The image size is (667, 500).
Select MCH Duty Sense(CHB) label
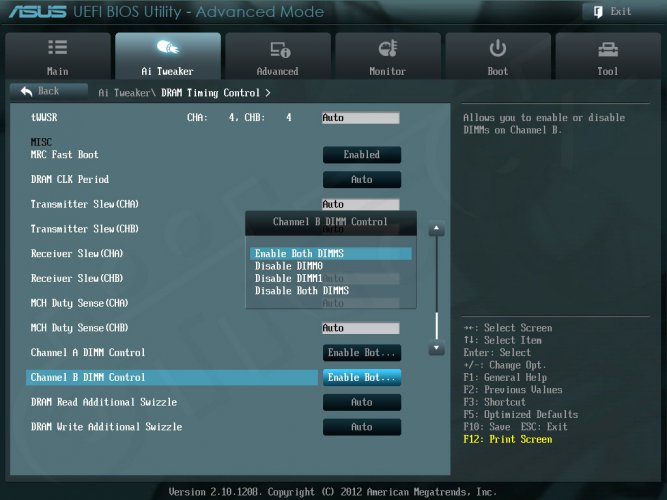(x=79, y=328)
